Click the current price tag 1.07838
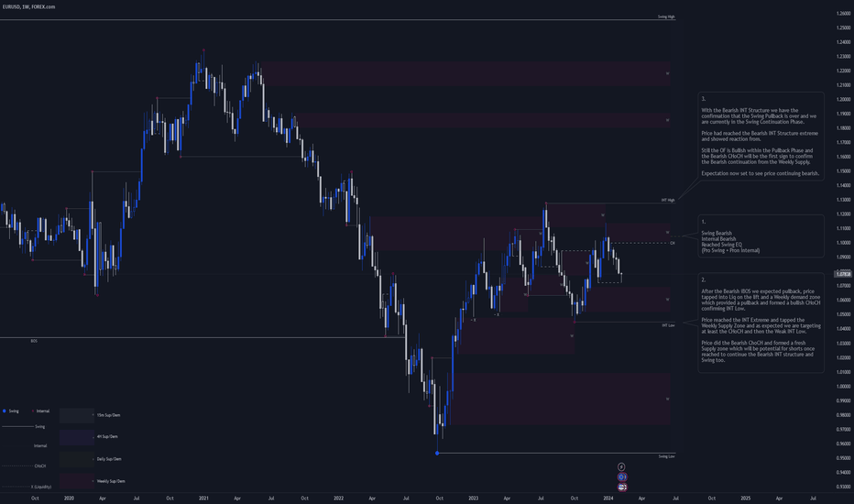Image resolution: width=854 pixels, height=504 pixels. click(844, 274)
